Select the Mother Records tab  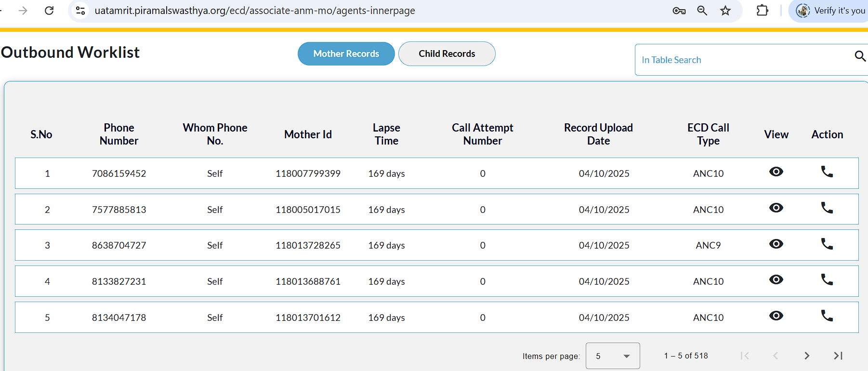pos(346,54)
